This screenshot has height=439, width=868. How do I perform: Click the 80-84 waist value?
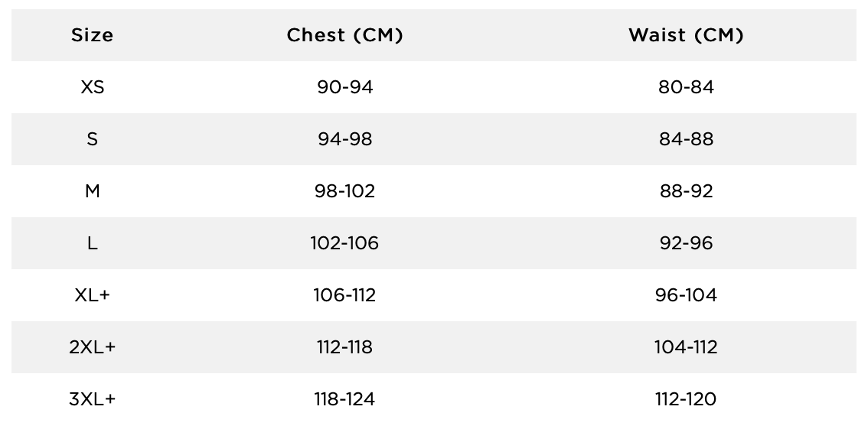click(686, 87)
